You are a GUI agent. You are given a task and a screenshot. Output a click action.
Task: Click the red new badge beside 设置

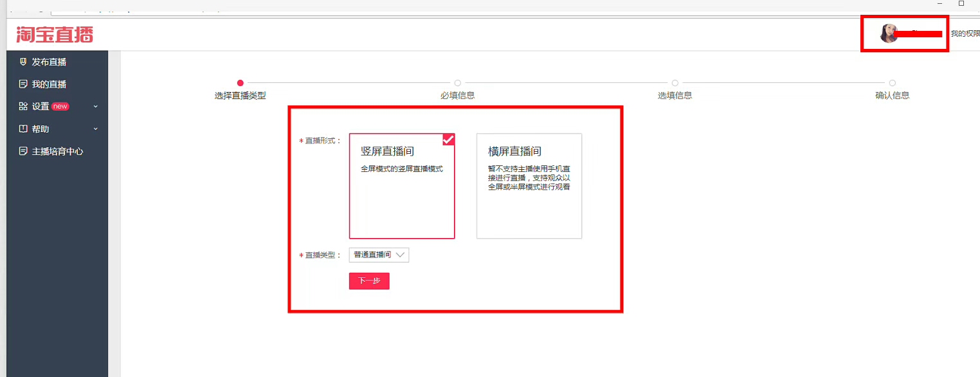tap(60, 106)
